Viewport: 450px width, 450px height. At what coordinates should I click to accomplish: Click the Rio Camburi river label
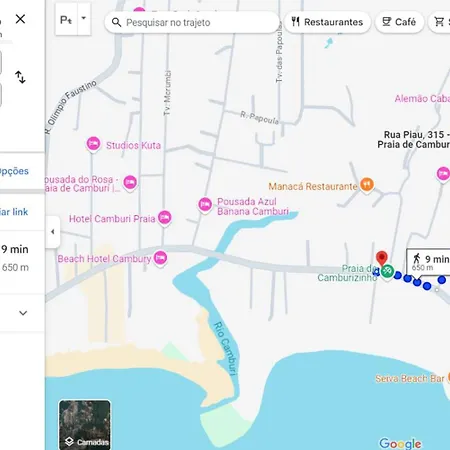[226, 348]
